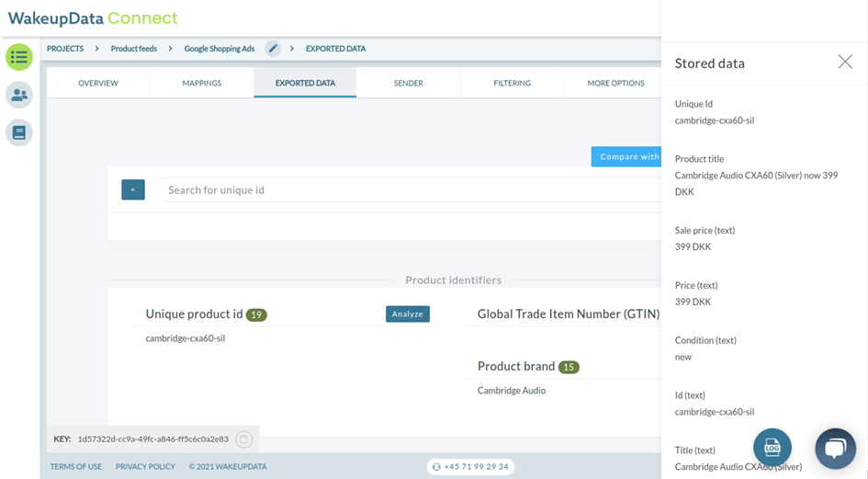Open the users sidebar icon
Image resolution: width=868 pixels, height=479 pixels.
[x=19, y=95]
